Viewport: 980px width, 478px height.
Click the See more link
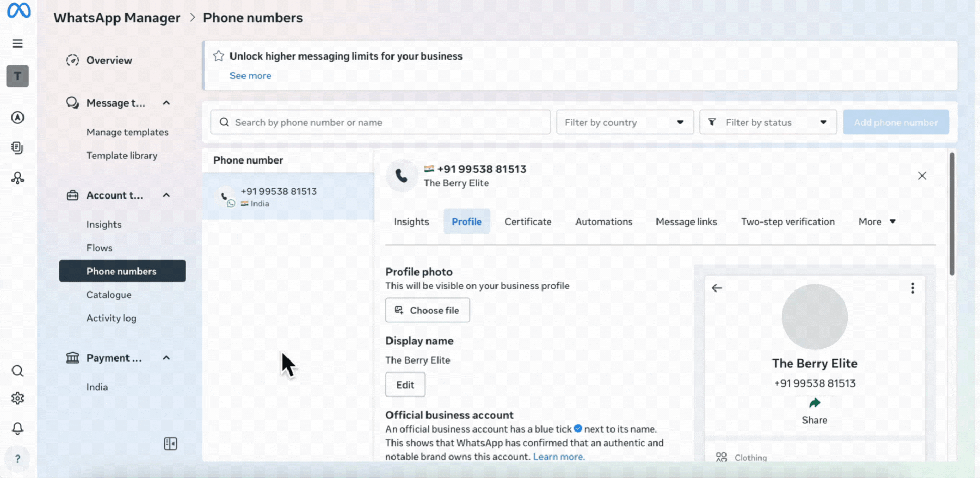(250, 76)
